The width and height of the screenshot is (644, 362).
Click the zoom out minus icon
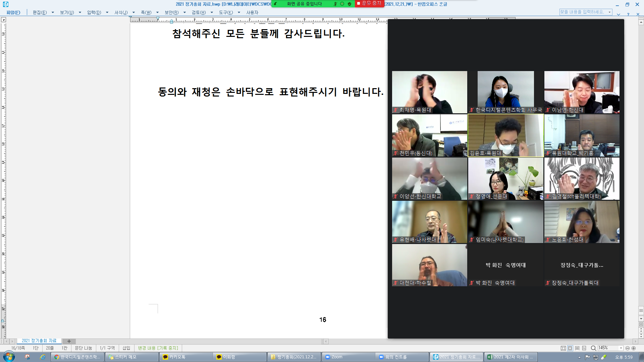tap(628, 348)
